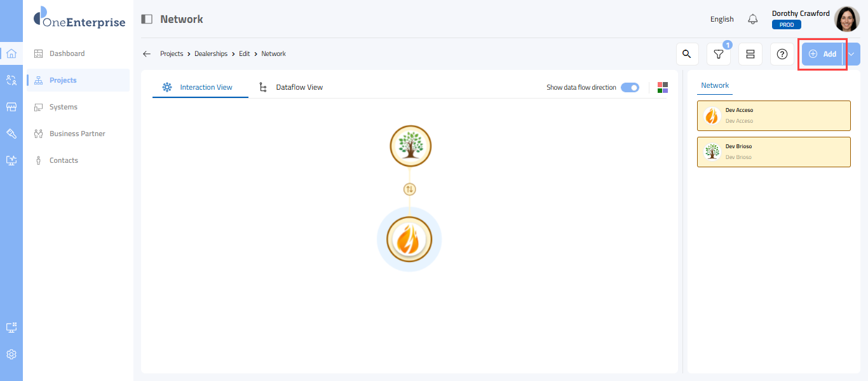868x381 pixels.
Task: Select Dev Acceso card in Network panel
Action: (773, 115)
